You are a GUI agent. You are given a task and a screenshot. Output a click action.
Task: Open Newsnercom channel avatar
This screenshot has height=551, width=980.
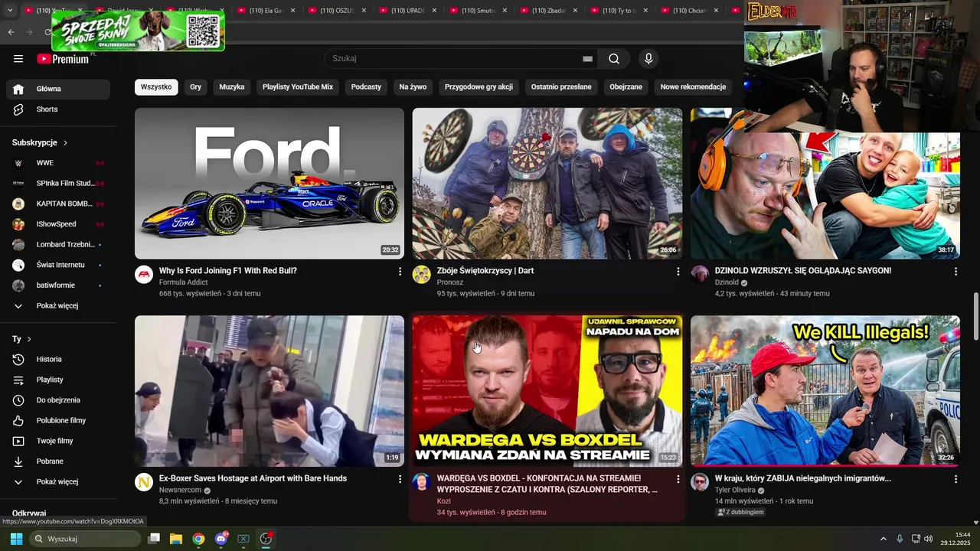click(x=144, y=482)
